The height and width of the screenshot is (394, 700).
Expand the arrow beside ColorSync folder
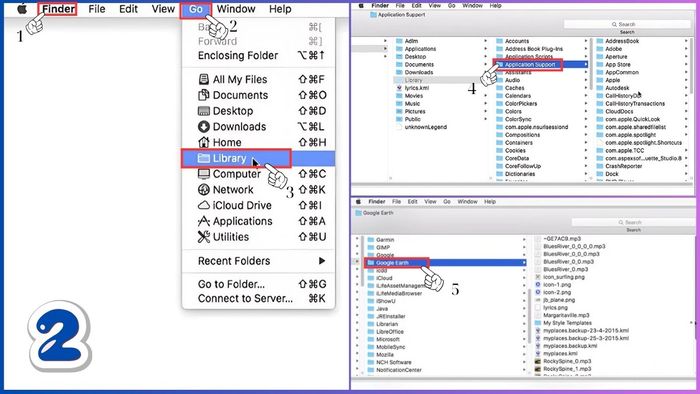(x=586, y=119)
